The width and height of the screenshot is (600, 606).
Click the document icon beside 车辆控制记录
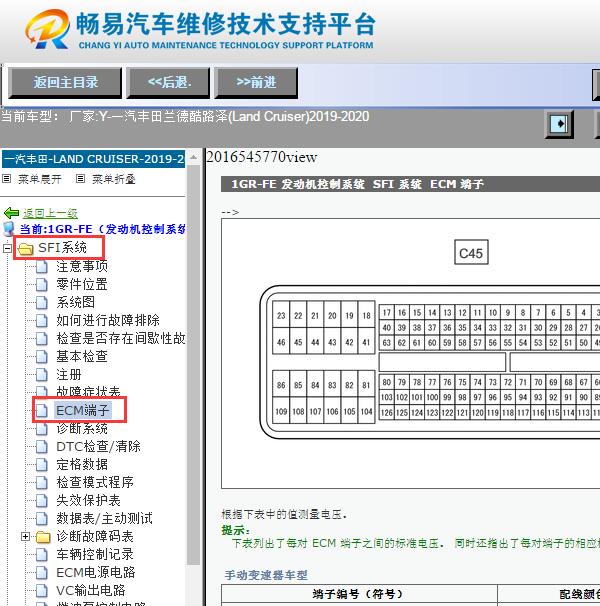point(42,555)
